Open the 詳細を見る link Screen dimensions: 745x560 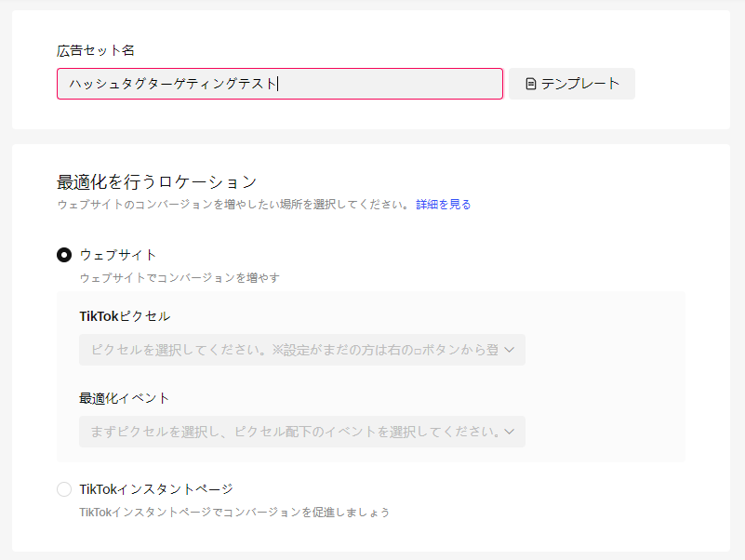(443, 205)
